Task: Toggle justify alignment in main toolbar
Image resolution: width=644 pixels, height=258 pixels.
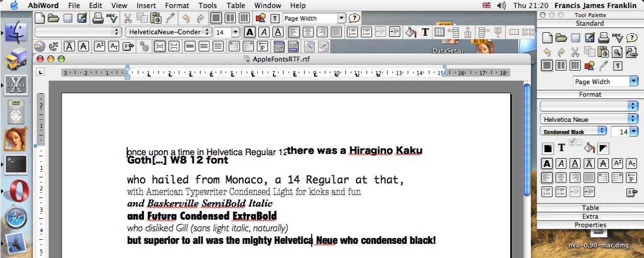Action: point(336,32)
